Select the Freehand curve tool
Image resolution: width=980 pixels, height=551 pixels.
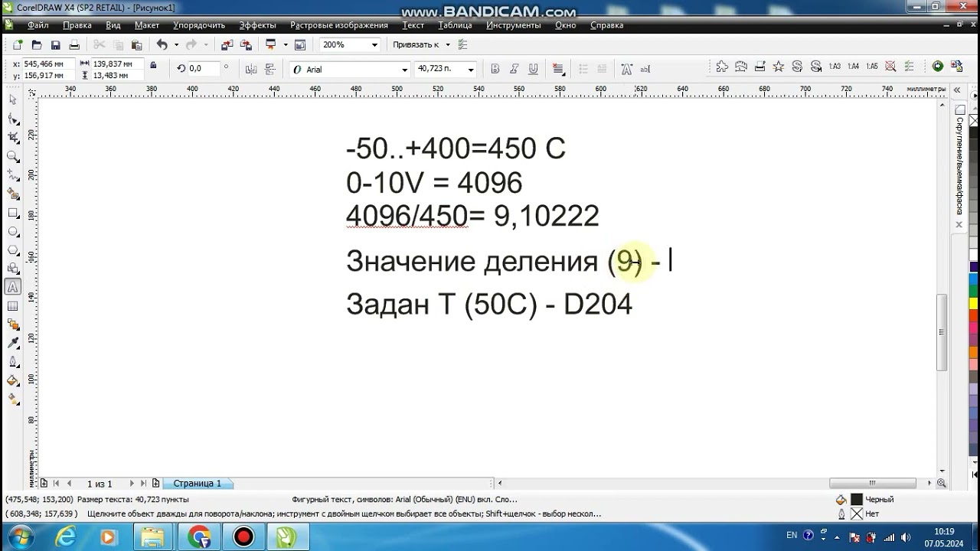tap(12, 176)
